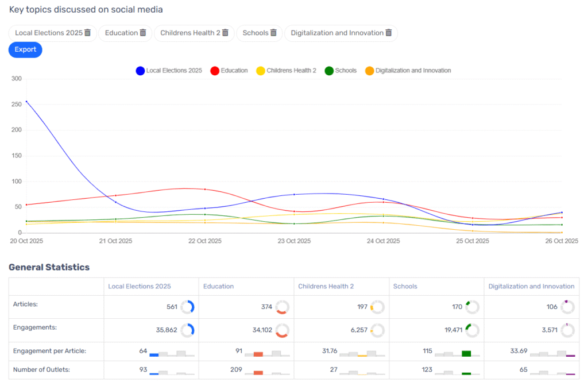The width and height of the screenshot is (588, 386).
Task: Remove the Education topic using its trash icon
Action: pyautogui.click(x=143, y=33)
